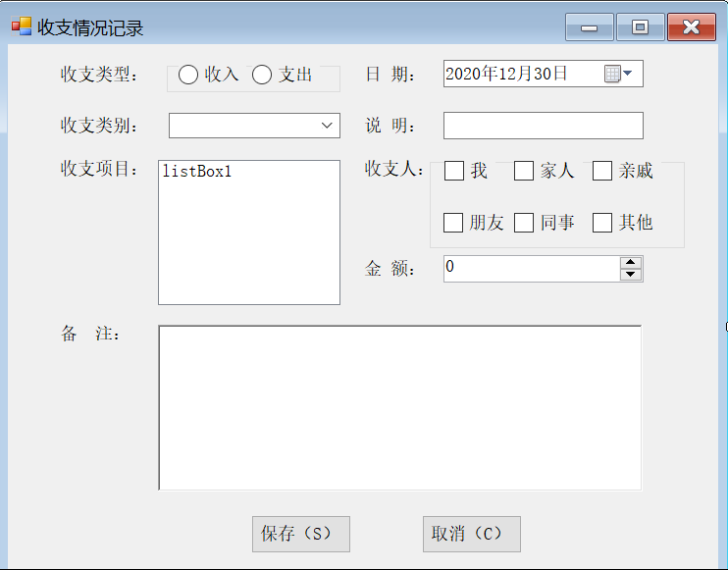This screenshot has width=728, height=570.
Task: Open the date picker calendar dropdown
Action: pos(618,74)
